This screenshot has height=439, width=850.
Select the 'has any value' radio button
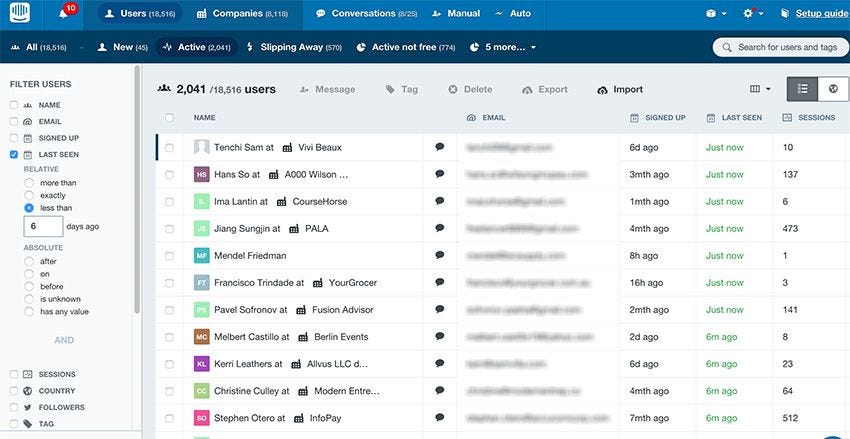pyautogui.click(x=29, y=312)
